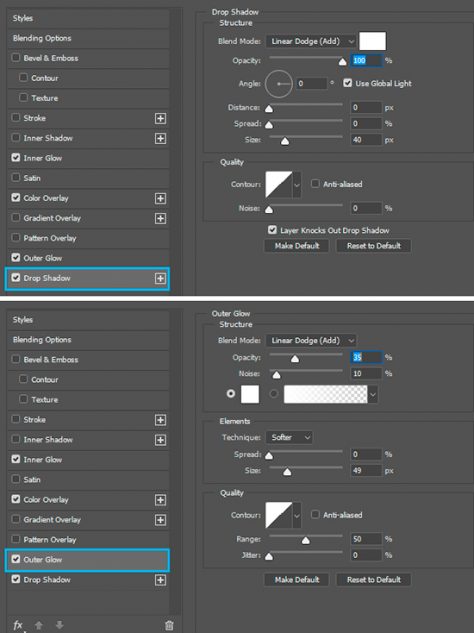474x633 pixels.
Task: Select the gradient radio button in Outer Glow
Action: pyautogui.click(x=273, y=394)
